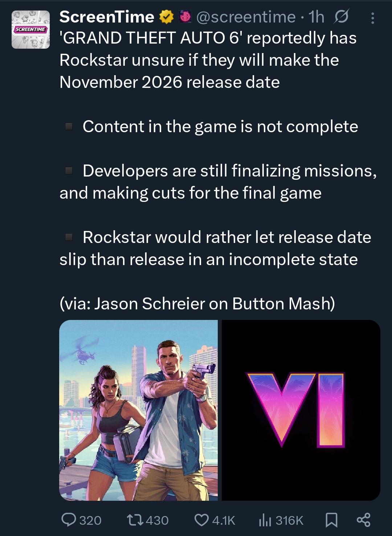This screenshot has height=536, width=392.
Task: Bookmark this post
Action: point(331,520)
